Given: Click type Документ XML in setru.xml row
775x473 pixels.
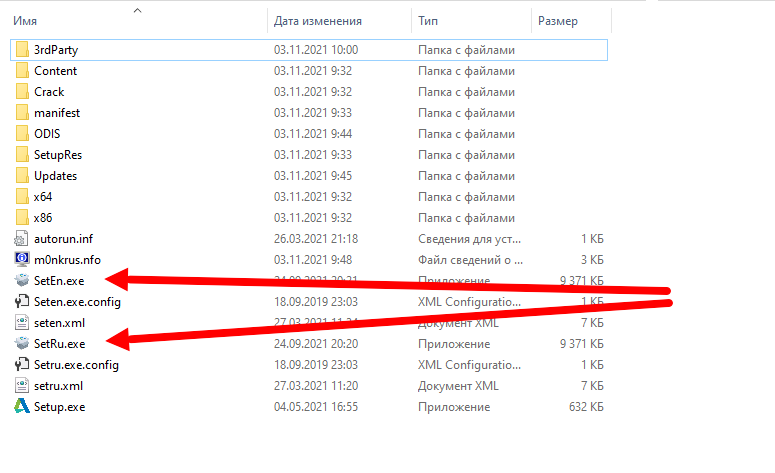Looking at the screenshot, I should coord(458,386).
